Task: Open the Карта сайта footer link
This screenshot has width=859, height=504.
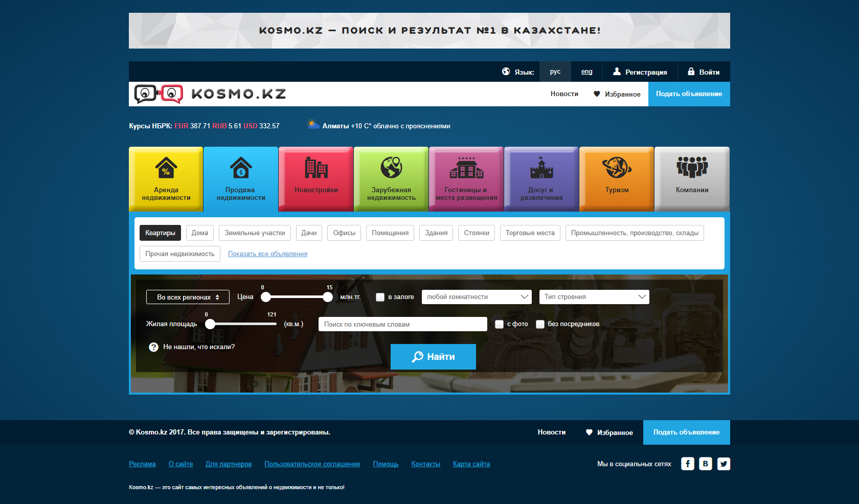Action: point(471,464)
